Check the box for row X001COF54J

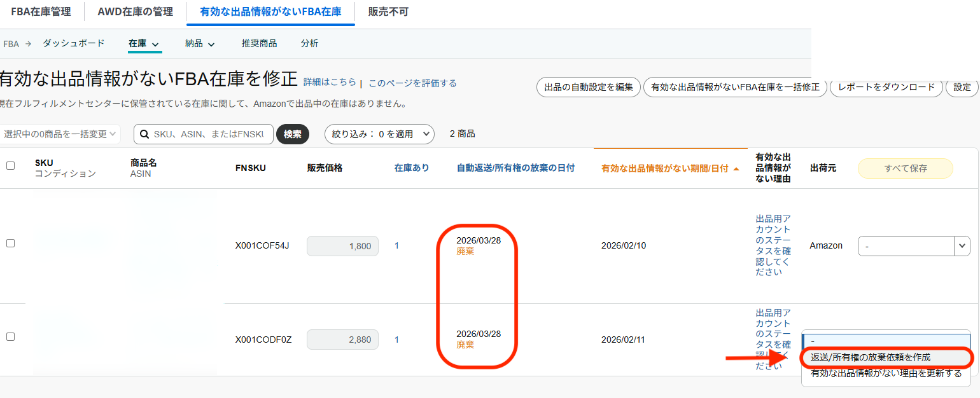[x=10, y=243]
